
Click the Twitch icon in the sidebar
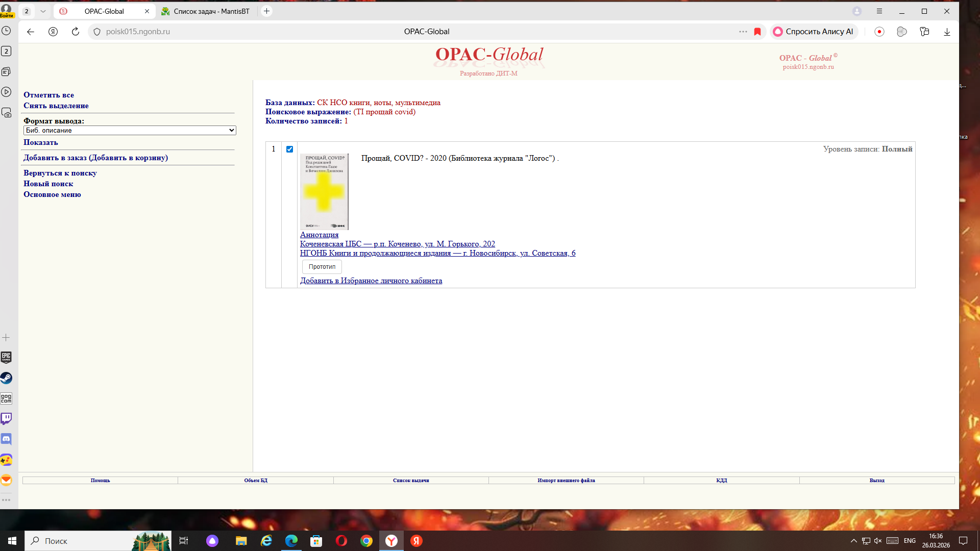coord(6,419)
